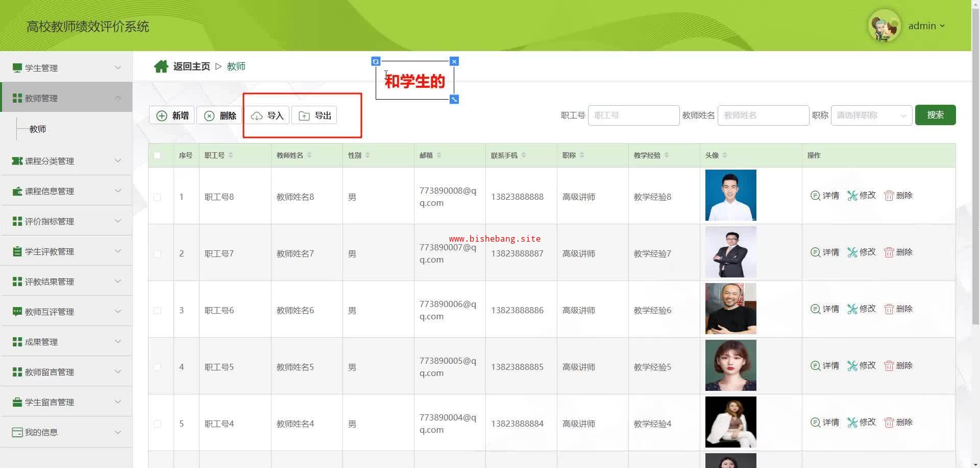This screenshot has height=468, width=980.
Task: Click the resize handle icon of annotation box
Action: [454, 99]
